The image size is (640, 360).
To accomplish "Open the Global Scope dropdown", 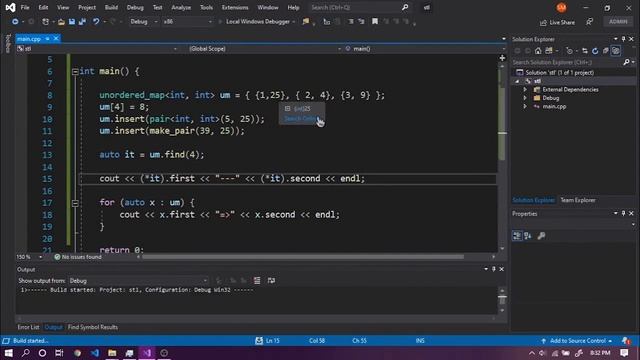I will pyautogui.click(x=265, y=49).
